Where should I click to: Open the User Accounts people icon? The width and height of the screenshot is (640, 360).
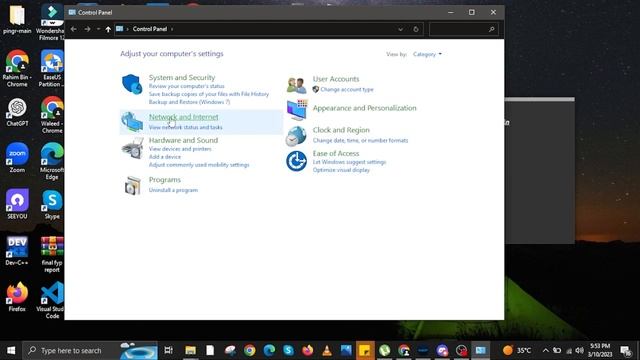tap(296, 85)
